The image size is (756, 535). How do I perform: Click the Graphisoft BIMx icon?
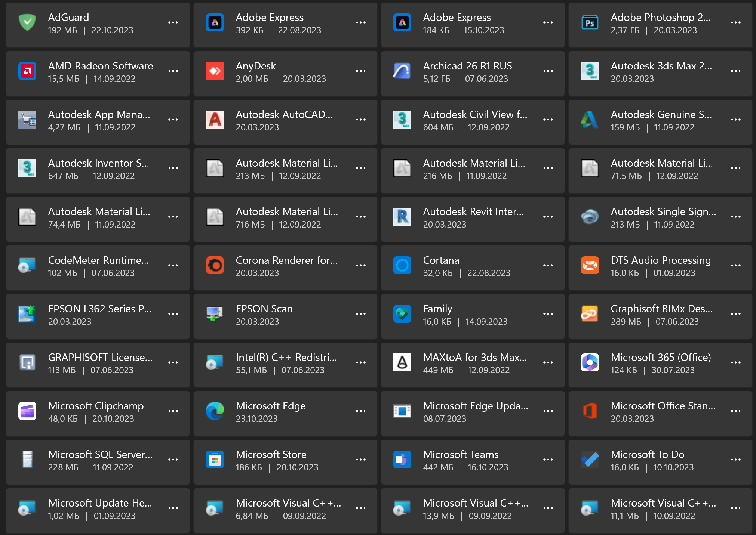pos(590,314)
